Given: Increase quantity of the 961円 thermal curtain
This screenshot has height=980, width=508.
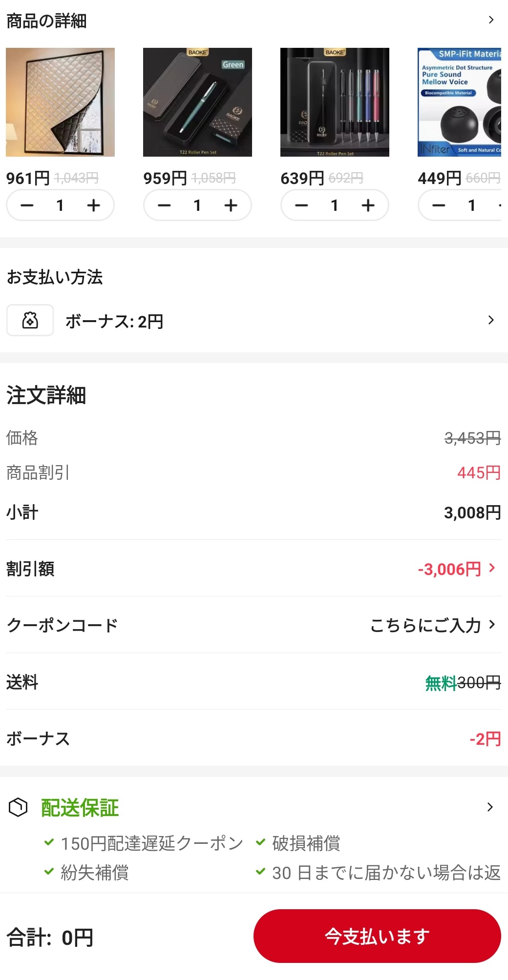Looking at the screenshot, I should tap(93, 205).
